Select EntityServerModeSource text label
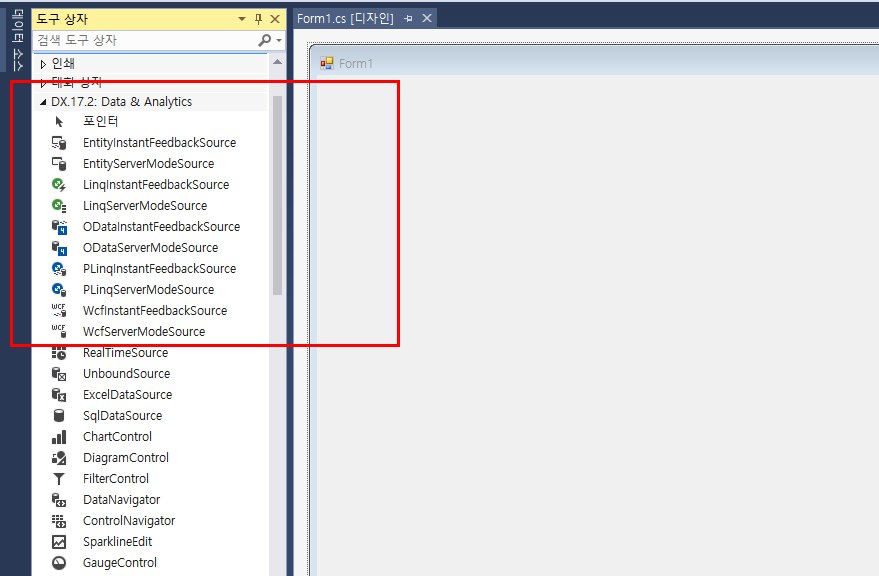 click(x=149, y=163)
